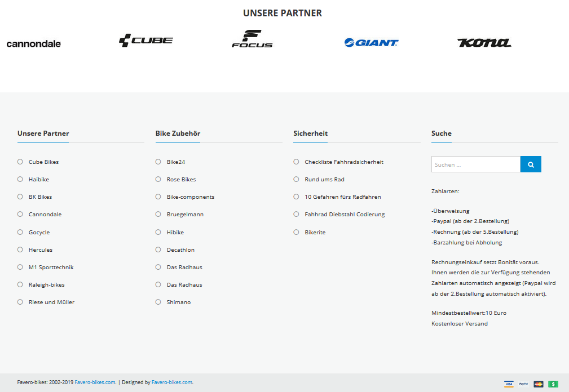The width and height of the screenshot is (569, 392).
Task: Click the Visa payment icon
Action: point(509,384)
